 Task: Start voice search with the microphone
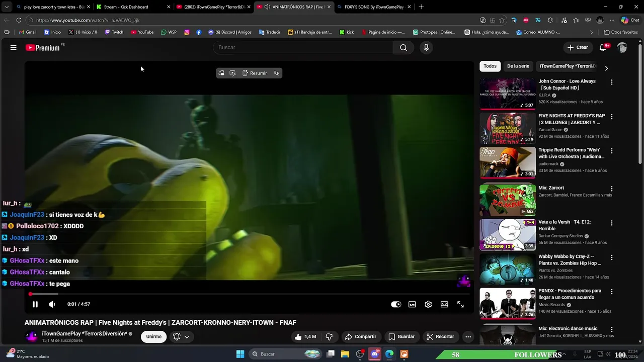pyautogui.click(x=426, y=47)
